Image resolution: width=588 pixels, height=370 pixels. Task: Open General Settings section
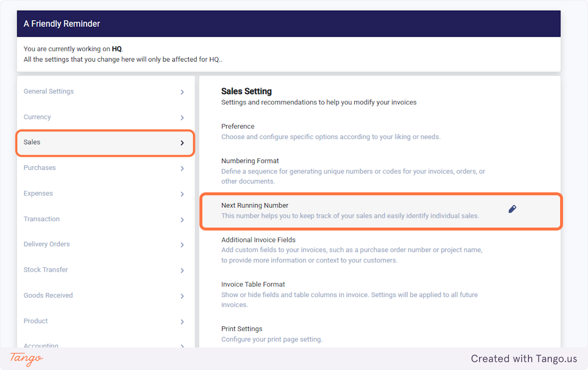tap(106, 92)
